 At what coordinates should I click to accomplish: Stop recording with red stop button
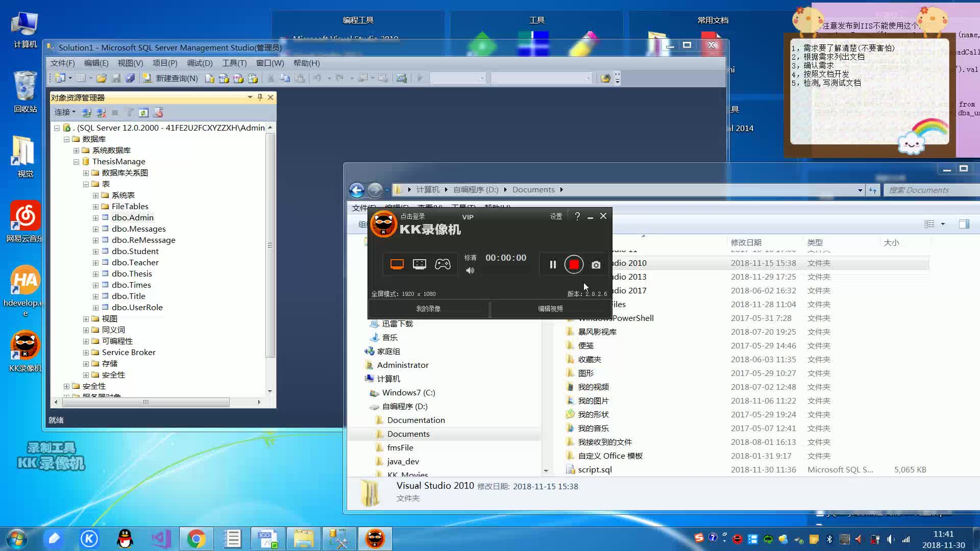pyautogui.click(x=574, y=264)
